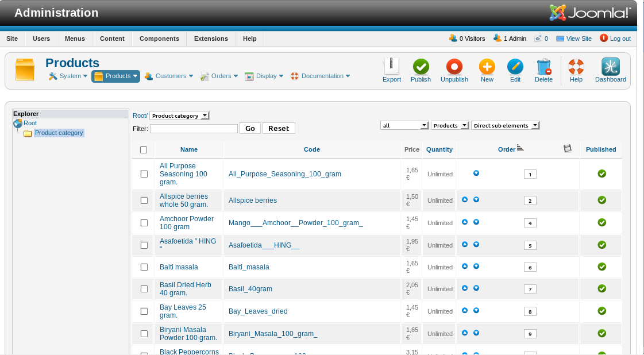Image resolution: width=644 pixels, height=355 pixels.
Task: Click the Root globe icon in Explorer
Action: [18, 123]
